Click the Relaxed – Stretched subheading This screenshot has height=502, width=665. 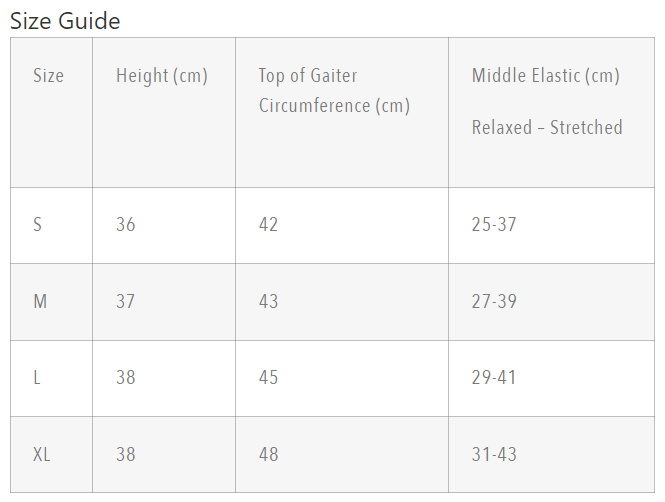pyautogui.click(x=547, y=128)
